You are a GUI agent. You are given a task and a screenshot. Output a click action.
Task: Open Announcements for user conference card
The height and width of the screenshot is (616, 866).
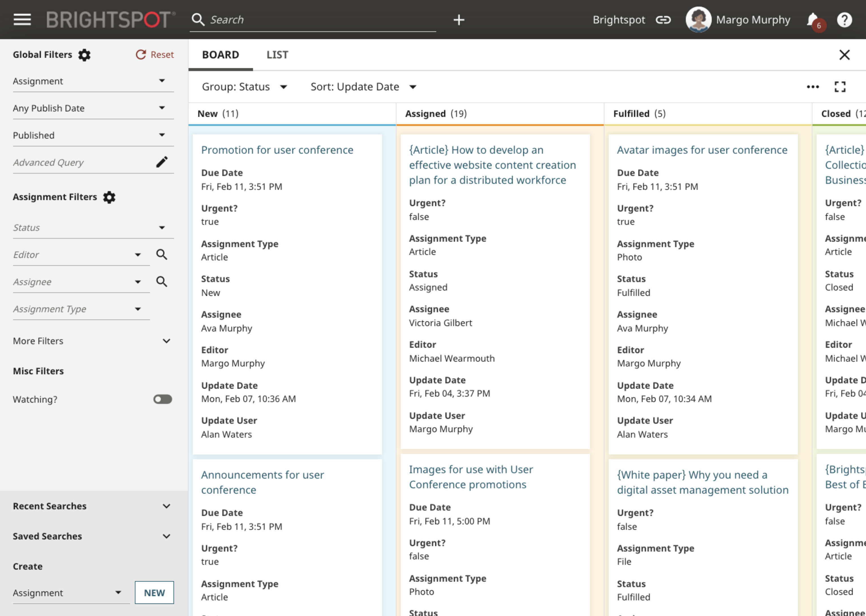click(262, 483)
